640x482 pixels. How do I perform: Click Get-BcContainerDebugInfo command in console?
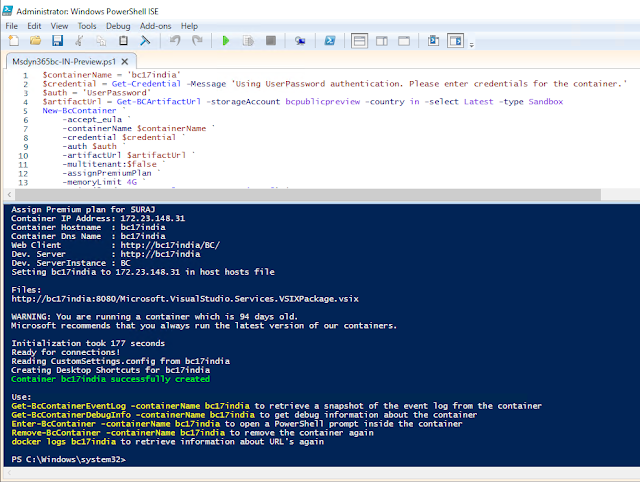[x=71, y=415]
